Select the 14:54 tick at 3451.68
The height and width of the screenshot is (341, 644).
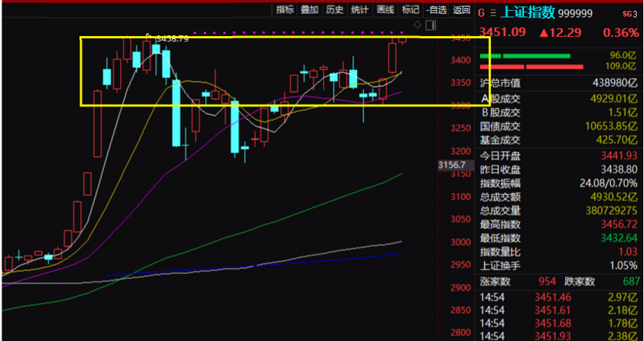(x=559, y=323)
